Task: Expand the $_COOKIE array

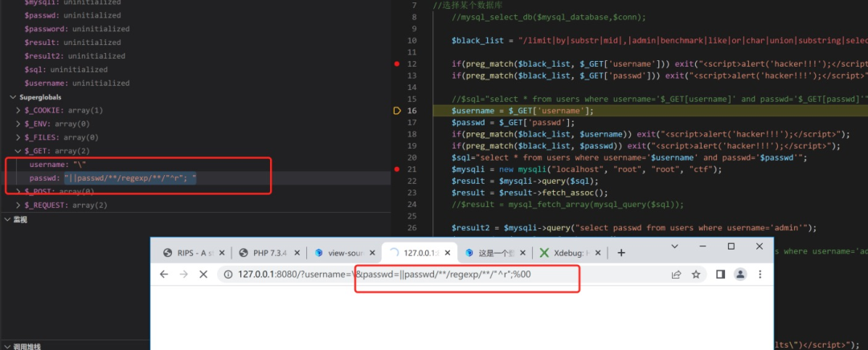Action: tap(19, 110)
